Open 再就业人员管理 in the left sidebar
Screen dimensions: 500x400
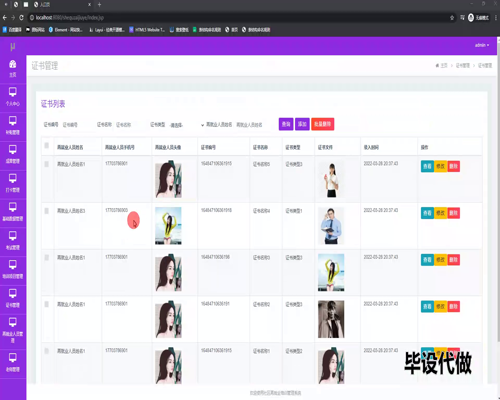click(x=13, y=330)
